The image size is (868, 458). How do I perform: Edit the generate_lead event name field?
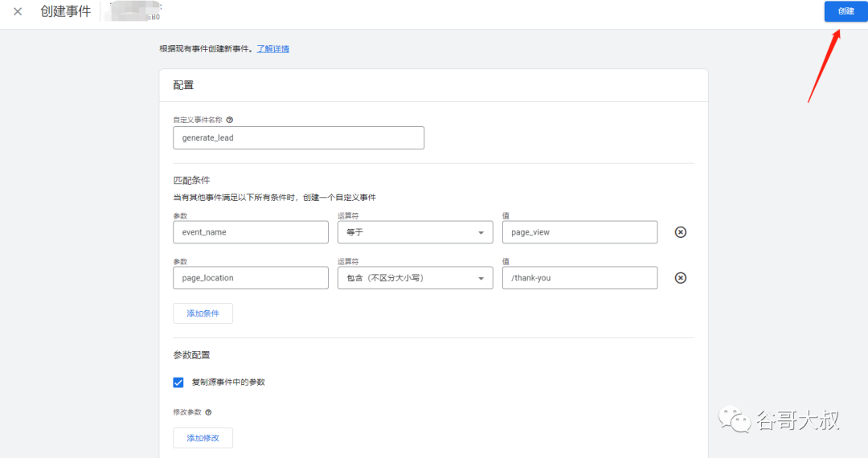click(x=298, y=137)
